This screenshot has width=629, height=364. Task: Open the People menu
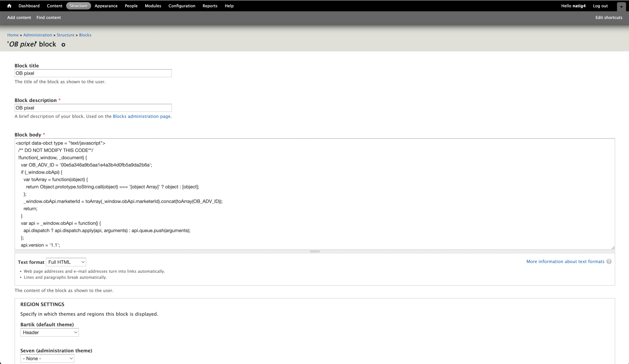click(131, 6)
